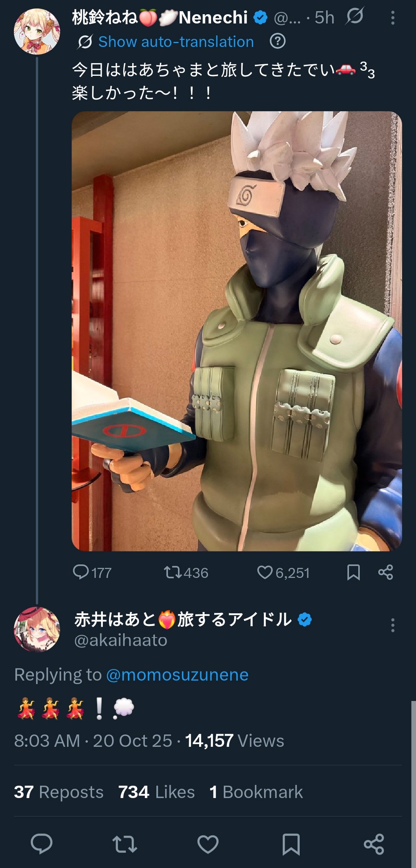The image size is (416, 868).
Task: Share Nenechi's post
Action: pos(386,573)
